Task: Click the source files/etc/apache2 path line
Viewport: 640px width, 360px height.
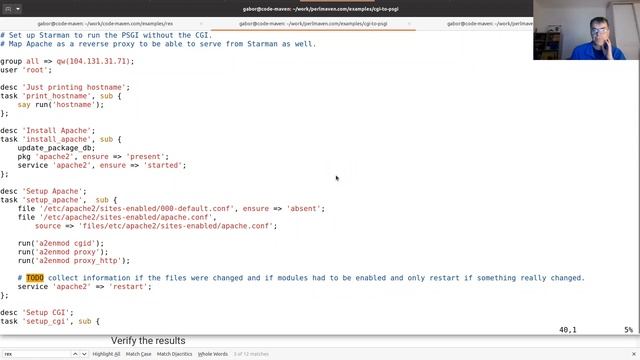Action: [x=156, y=226]
